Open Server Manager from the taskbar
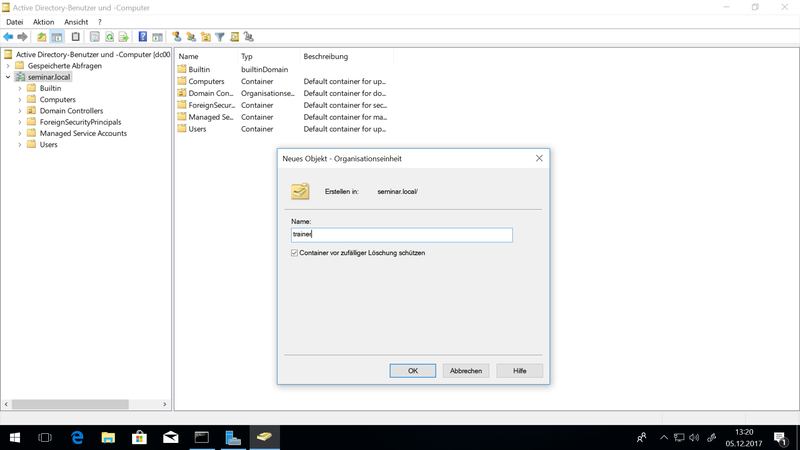This screenshot has width=800, height=450. (x=233, y=438)
